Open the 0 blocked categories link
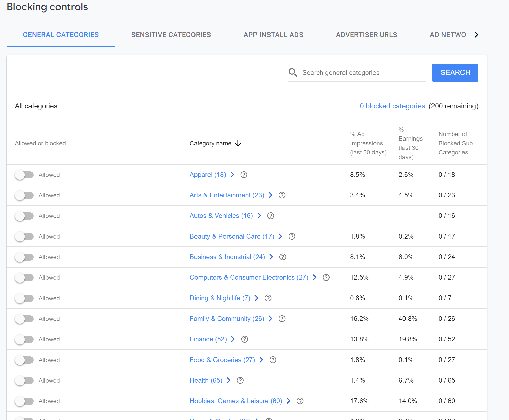This screenshot has height=420, width=509. click(x=392, y=106)
